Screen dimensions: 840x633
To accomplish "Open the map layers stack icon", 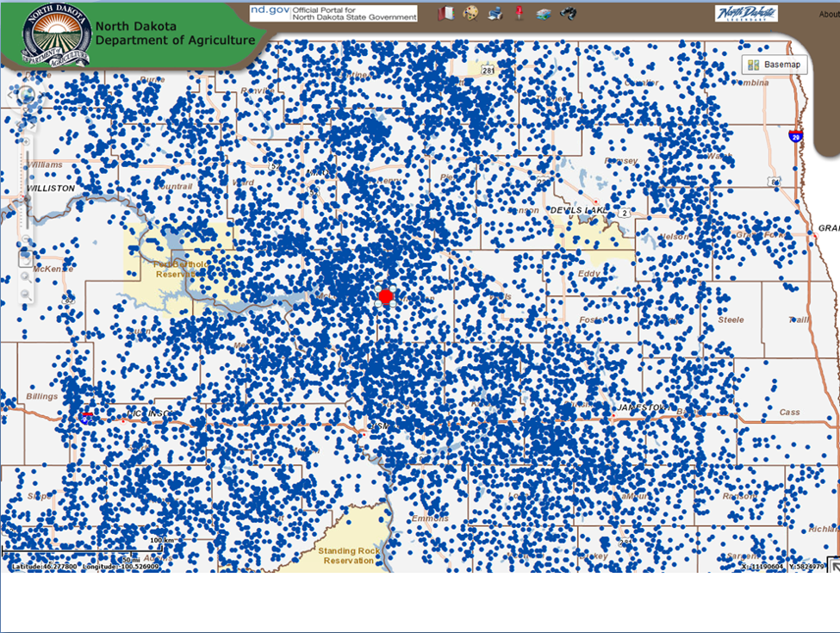I will pyautogui.click(x=543, y=13).
